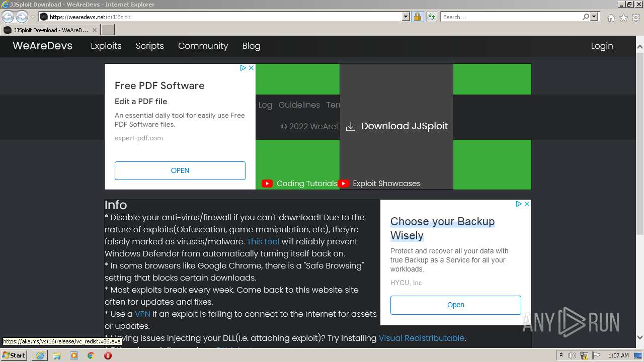Click the download arrow icon beside JJSploit
Viewport: 644px width, 362px height.
[351, 127]
